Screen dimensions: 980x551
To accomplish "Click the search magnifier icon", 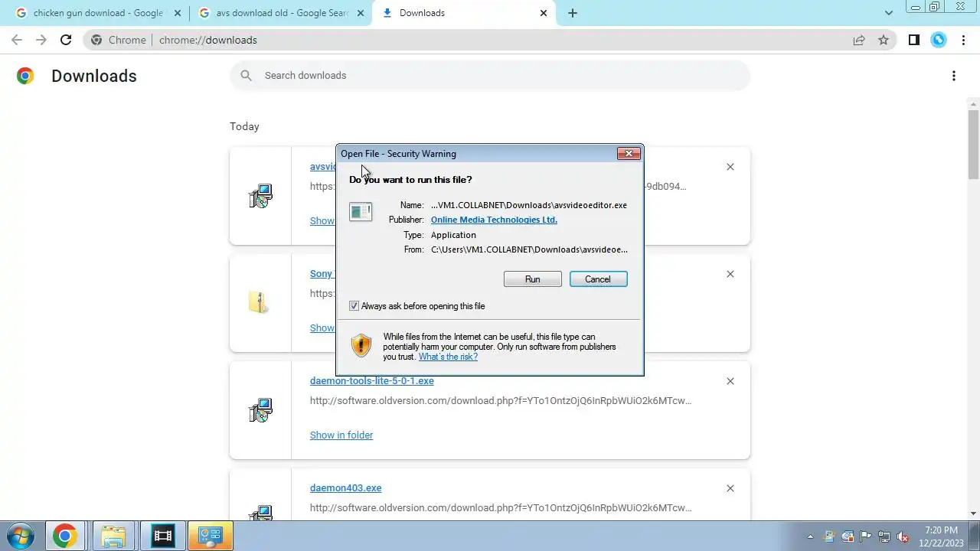I will 246,75.
